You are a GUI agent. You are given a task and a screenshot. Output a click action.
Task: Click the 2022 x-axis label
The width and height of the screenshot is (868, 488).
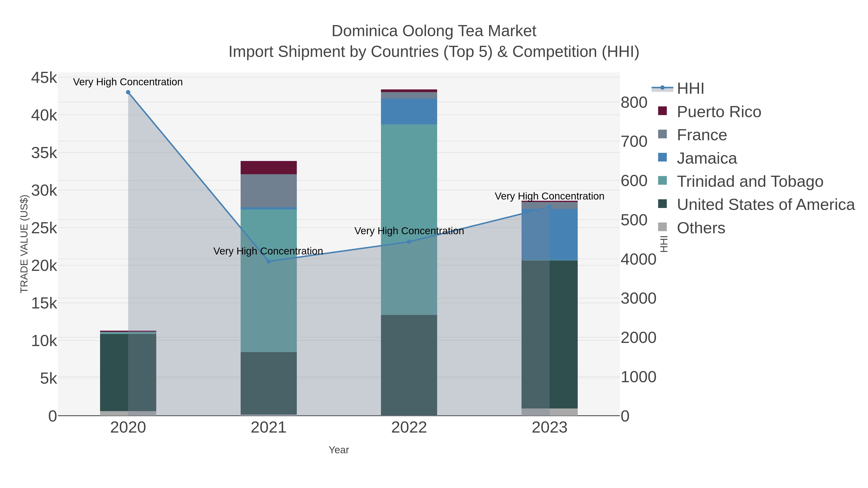[409, 428]
